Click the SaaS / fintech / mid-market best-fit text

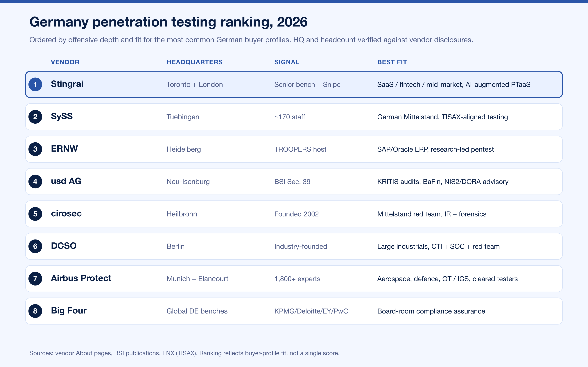pyautogui.click(x=454, y=84)
